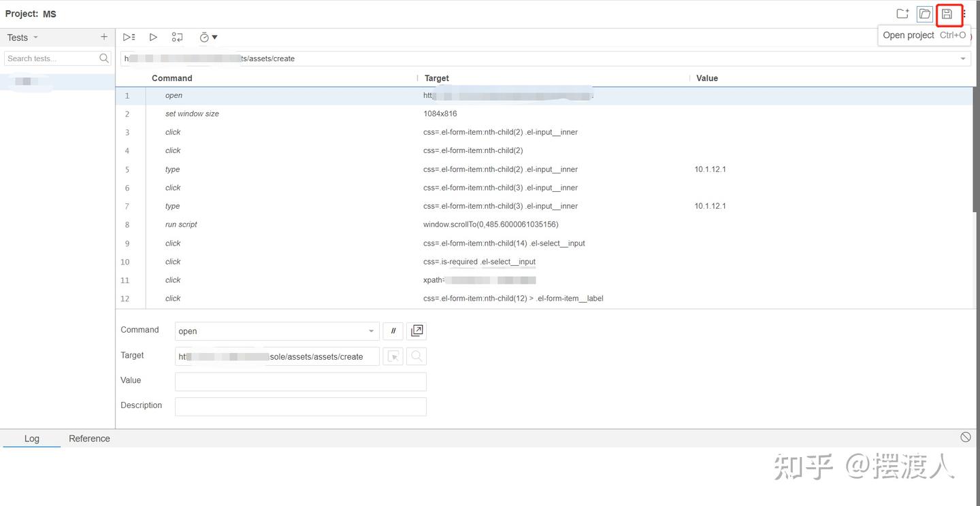The width and height of the screenshot is (980, 506).
Task: Click the Value column header
Action: [707, 78]
